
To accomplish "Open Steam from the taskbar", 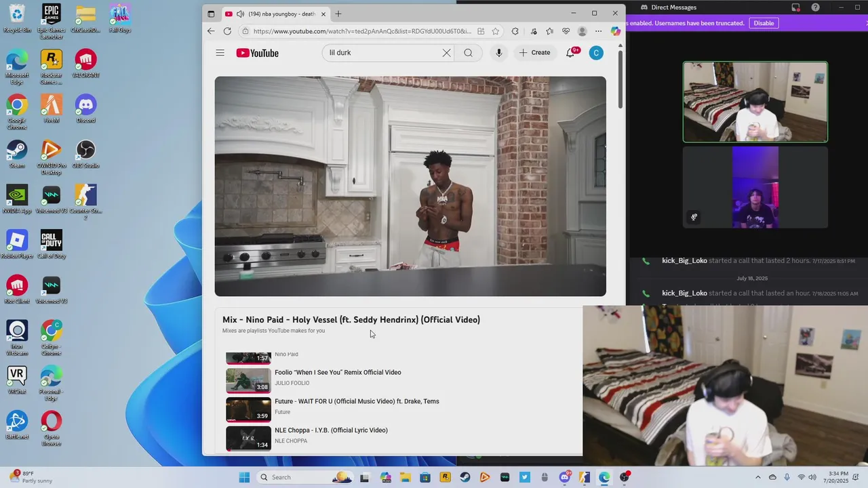I will tap(465, 477).
